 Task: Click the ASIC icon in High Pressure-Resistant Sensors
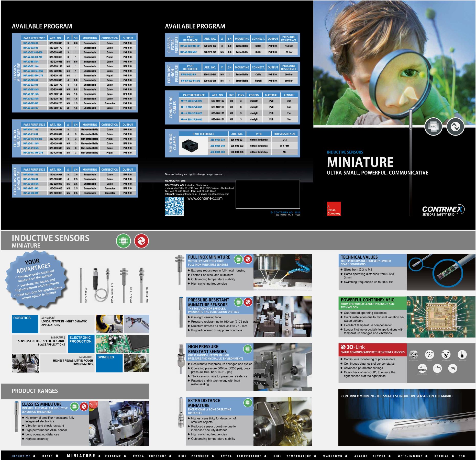pyautogui.click(x=247, y=349)
